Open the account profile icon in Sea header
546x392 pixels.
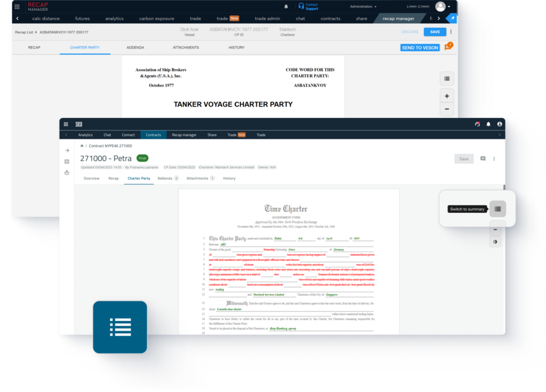[x=500, y=124]
